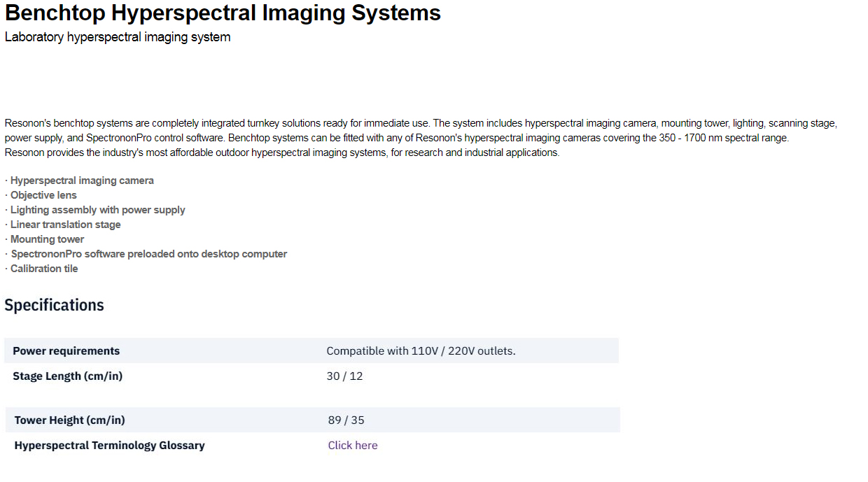Click the 'Specifications' section heading
Screen dimensions: 868x482
[x=54, y=305]
